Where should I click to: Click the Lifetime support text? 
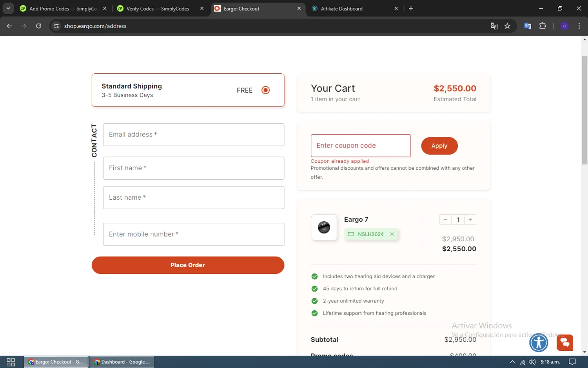(x=374, y=313)
